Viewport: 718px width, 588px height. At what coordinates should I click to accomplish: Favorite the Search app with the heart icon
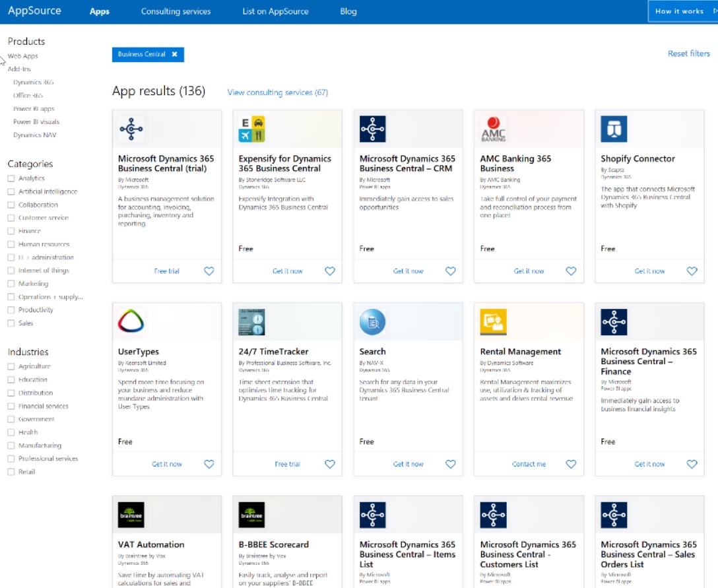pos(451,464)
